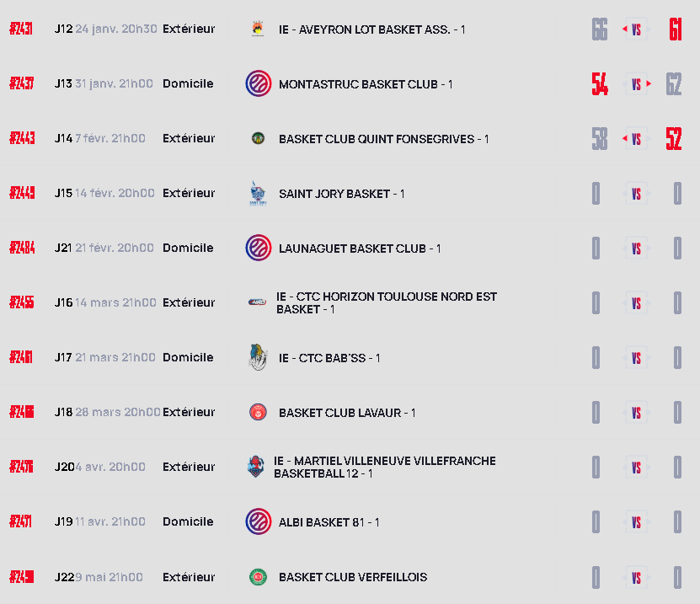Viewport: 700px width, 604px height.
Task: Click the CTC Horizon Toulouse Nord Est logo
Action: point(258,302)
